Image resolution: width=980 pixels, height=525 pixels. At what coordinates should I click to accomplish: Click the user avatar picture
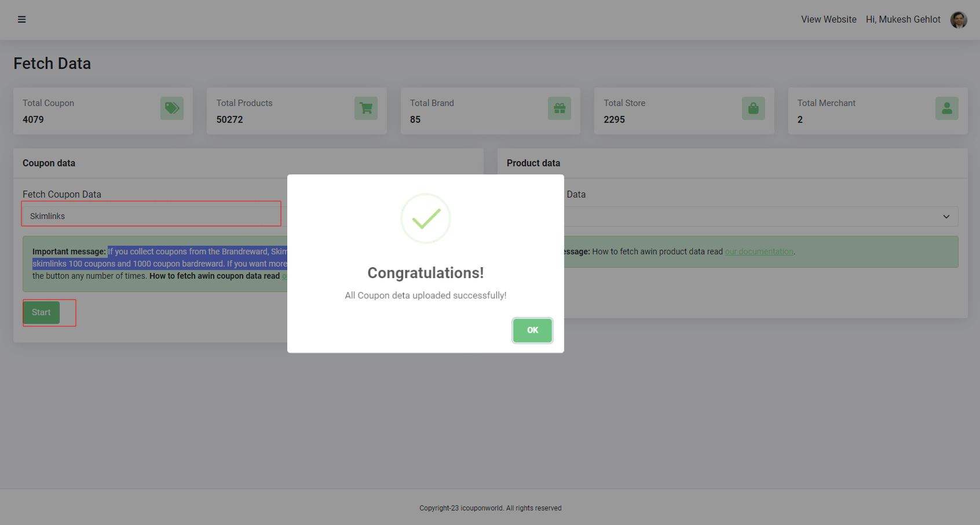click(959, 20)
